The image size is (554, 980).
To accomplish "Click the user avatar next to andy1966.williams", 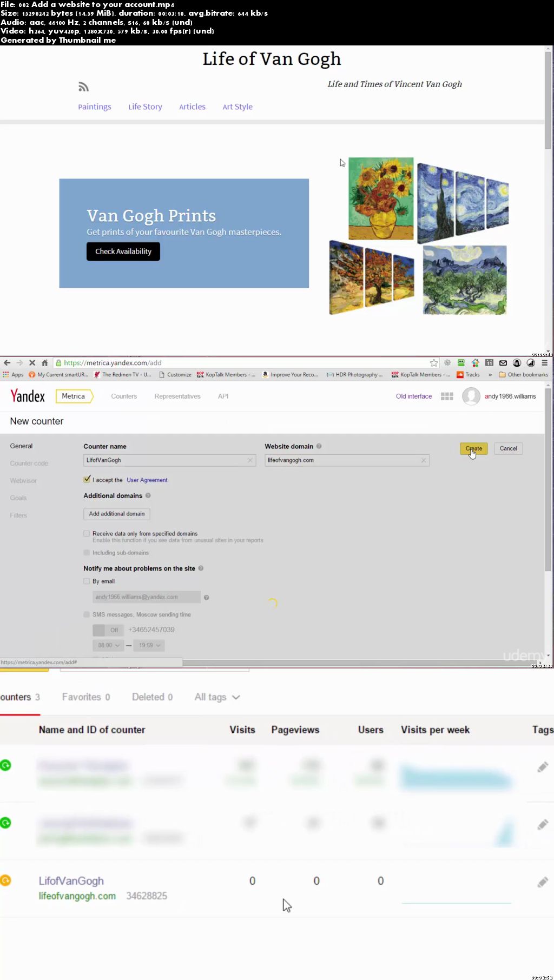I will tap(471, 396).
